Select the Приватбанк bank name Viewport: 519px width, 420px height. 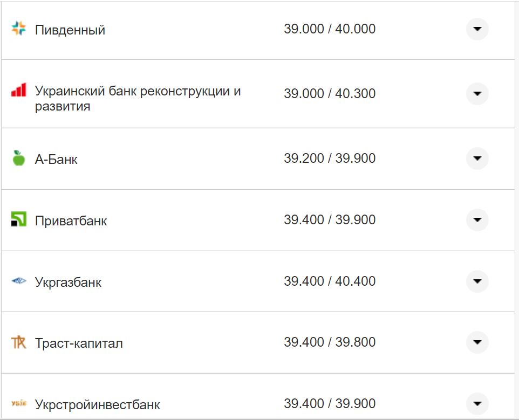coord(72,219)
